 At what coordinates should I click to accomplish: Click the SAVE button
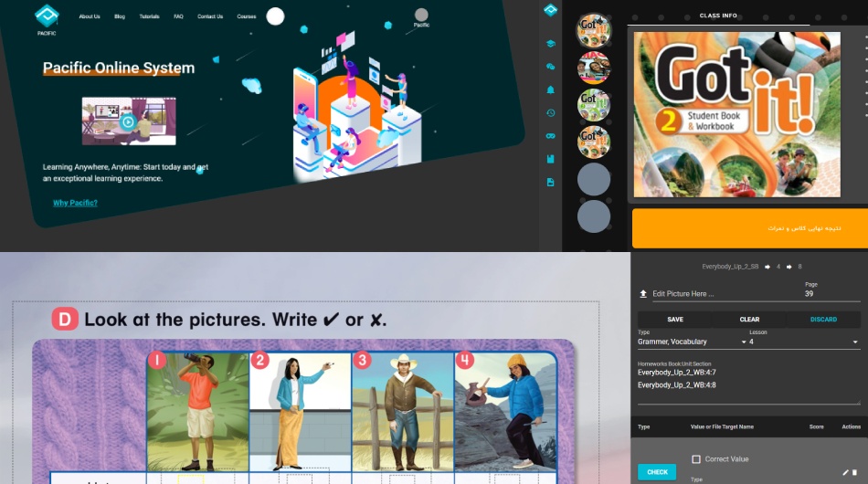point(675,319)
